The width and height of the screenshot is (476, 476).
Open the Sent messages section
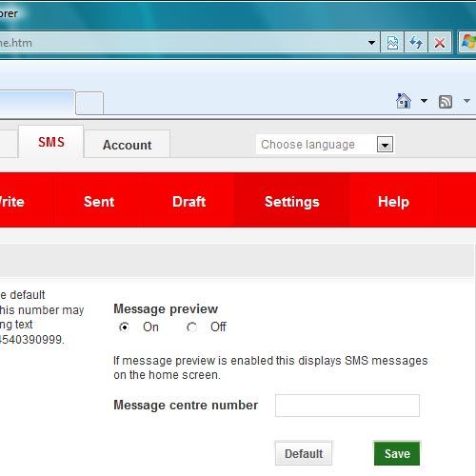tap(99, 202)
